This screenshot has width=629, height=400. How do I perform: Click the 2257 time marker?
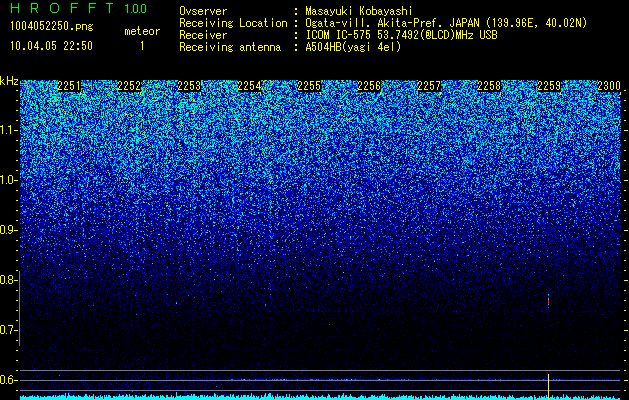click(x=429, y=86)
